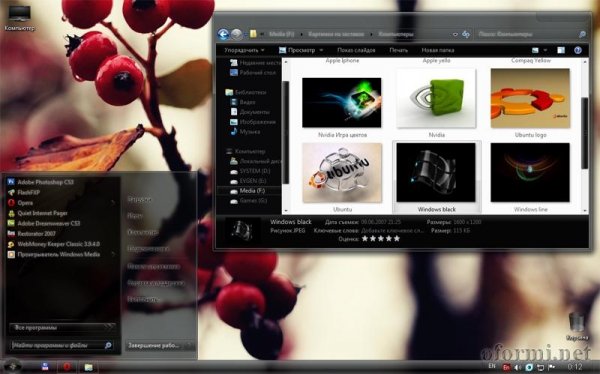Viewport: 600px width, 374px height.
Task: Open the dropdown arrow next to Просмотр
Action: pos(321,50)
